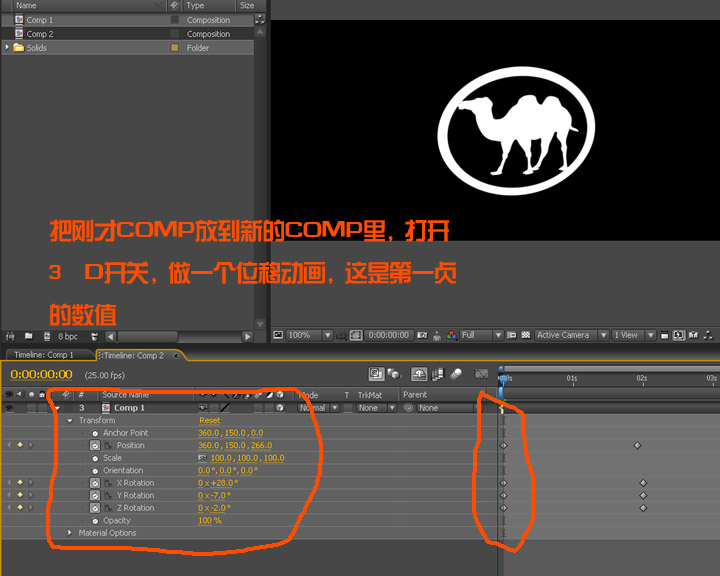Open the Normal blending mode dropdown
The width and height of the screenshot is (720, 576).
click(319, 408)
